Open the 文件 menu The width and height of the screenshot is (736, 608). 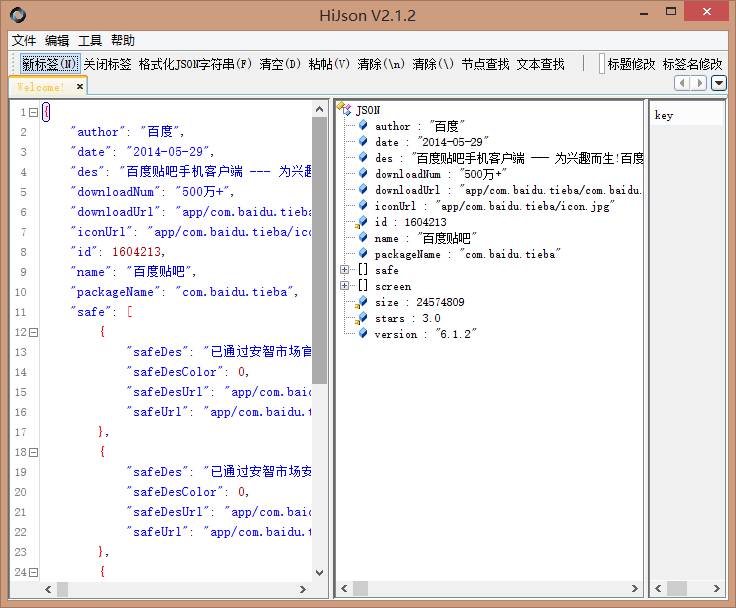tap(23, 40)
